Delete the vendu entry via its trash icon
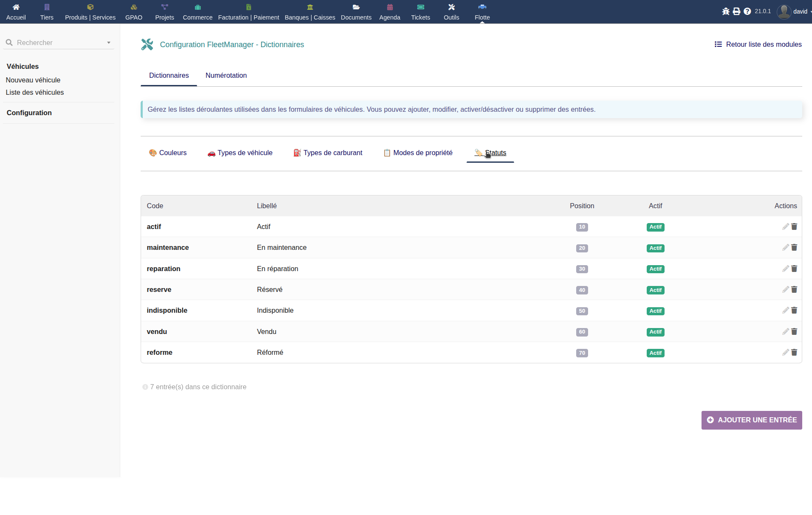Screen dimensions: 812x515 (794, 331)
